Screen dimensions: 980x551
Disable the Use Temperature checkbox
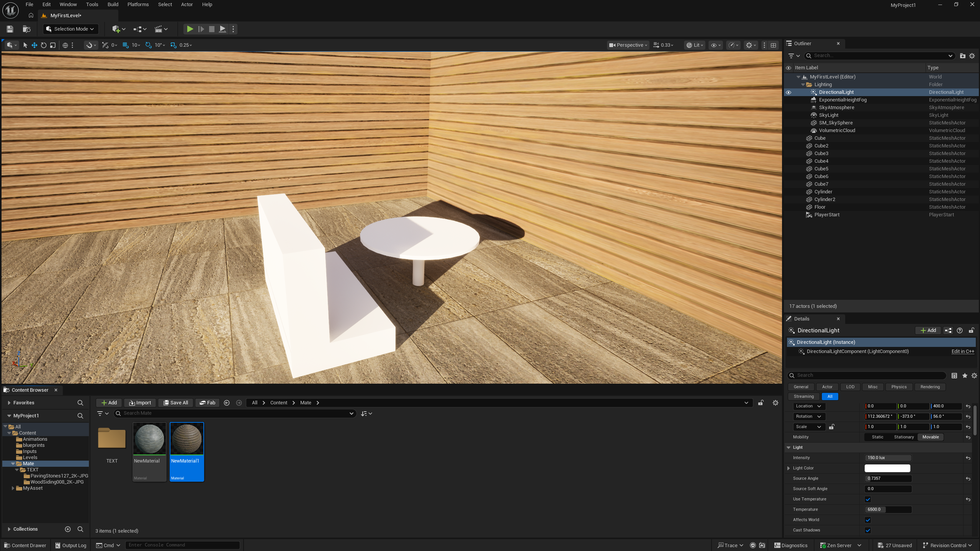pos(868,499)
